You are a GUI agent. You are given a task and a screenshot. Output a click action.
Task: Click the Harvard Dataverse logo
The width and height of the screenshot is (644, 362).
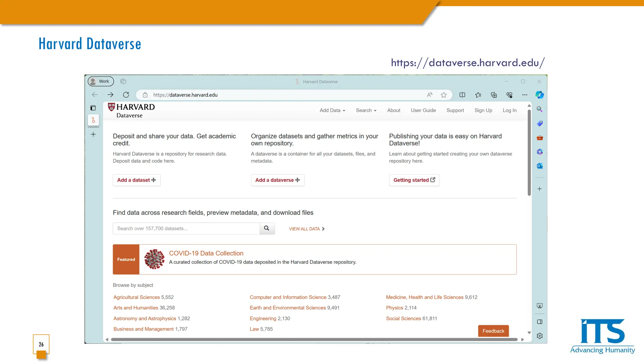click(131, 111)
